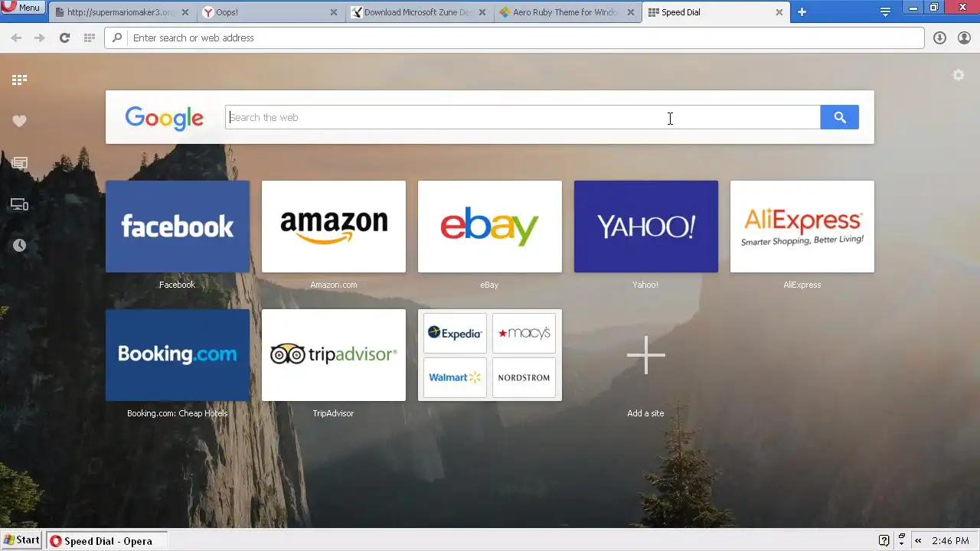Close the supermariomaker3.org tab
The image size is (980, 551).
tap(185, 12)
